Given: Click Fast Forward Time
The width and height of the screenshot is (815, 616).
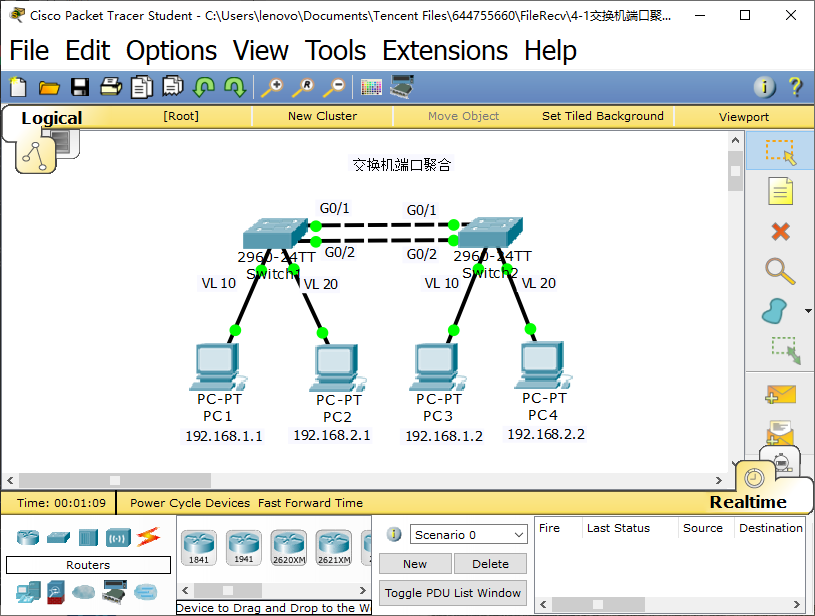Looking at the screenshot, I should pos(310,503).
